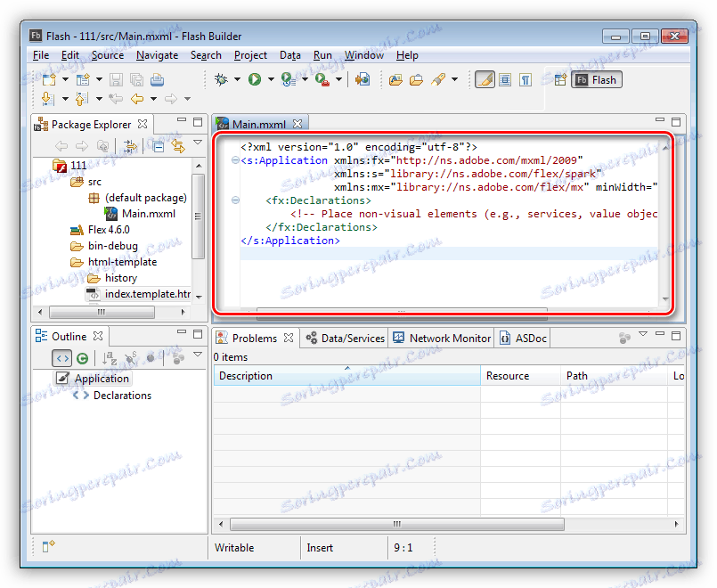
Task: Click the Debug bug icon
Action: point(221,79)
